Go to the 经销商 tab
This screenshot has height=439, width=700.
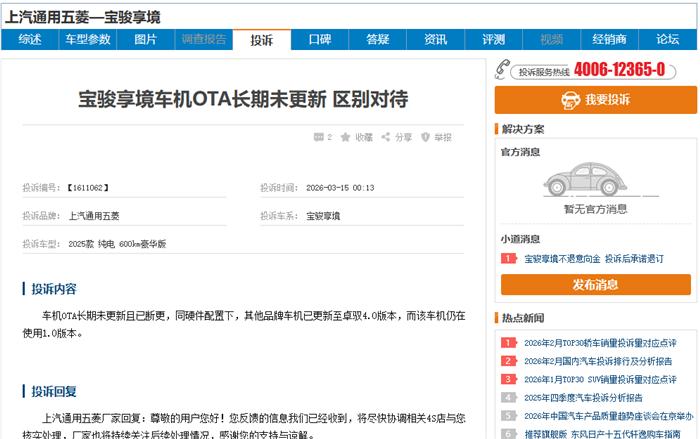[609, 40]
